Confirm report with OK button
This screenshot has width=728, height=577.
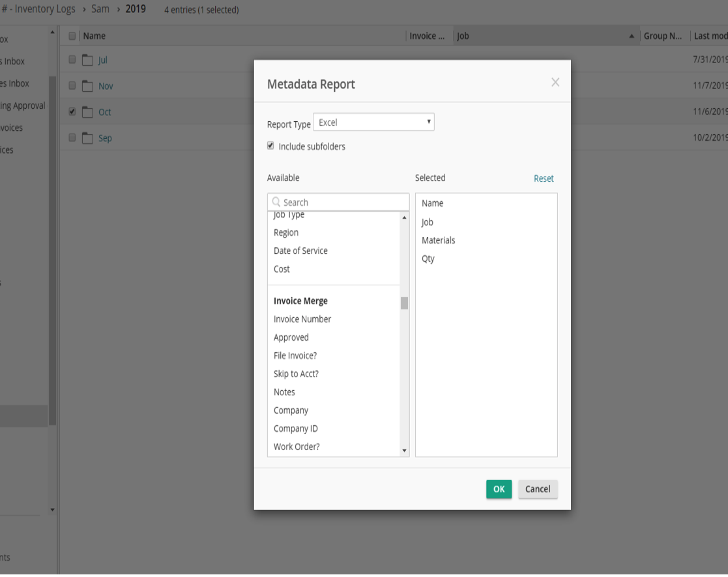click(x=499, y=489)
